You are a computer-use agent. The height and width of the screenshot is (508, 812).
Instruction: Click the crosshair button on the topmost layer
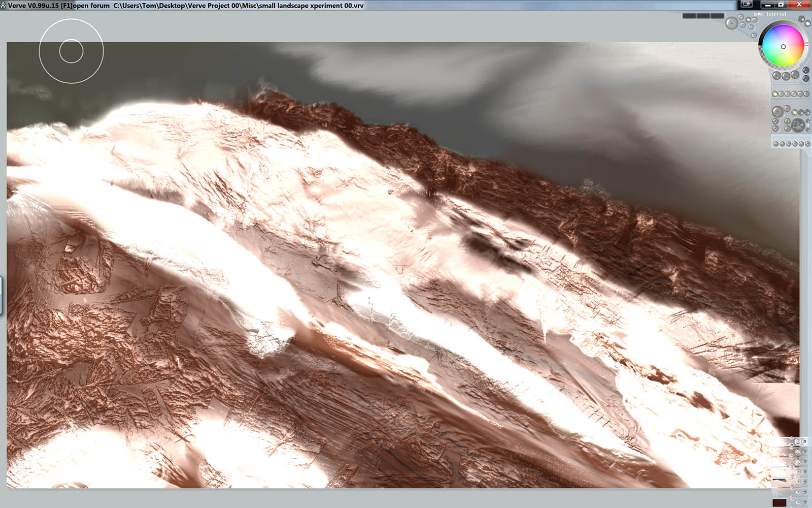click(x=798, y=441)
